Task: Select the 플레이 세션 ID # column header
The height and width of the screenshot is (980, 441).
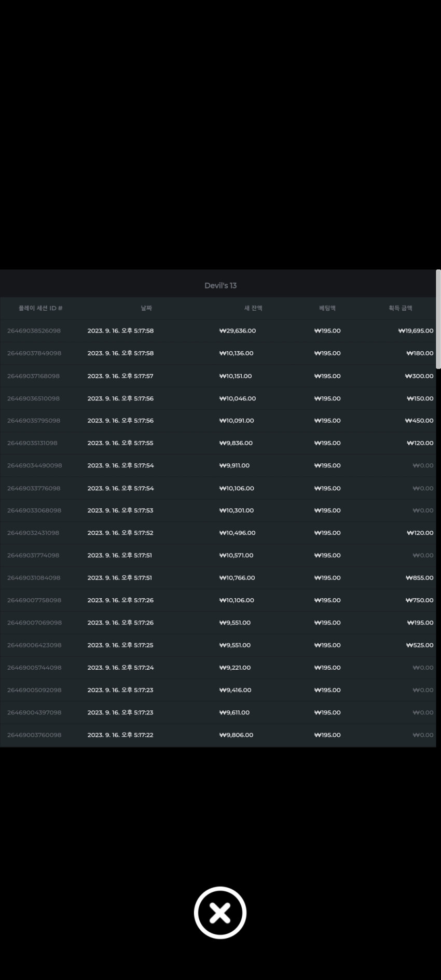Action: [40, 308]
